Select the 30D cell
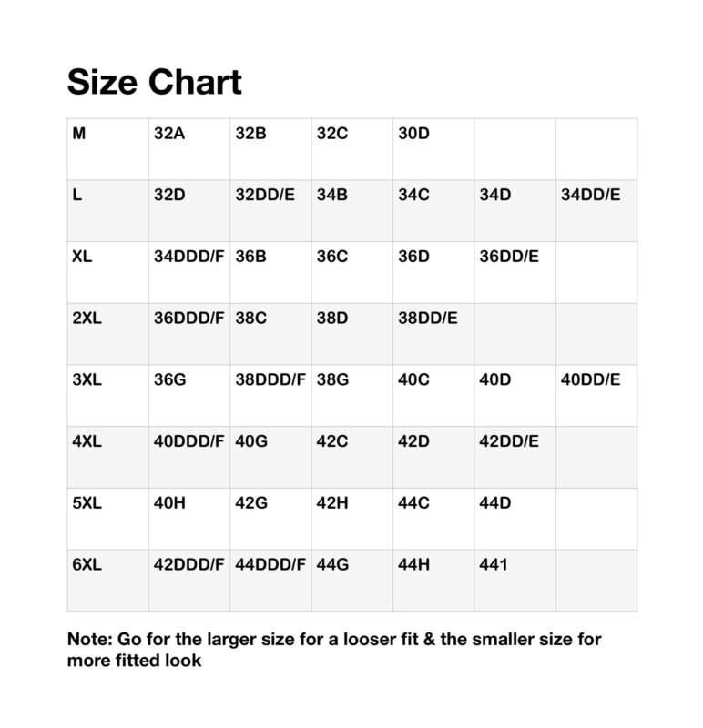The image size is (703, 728). tap(413, 134)
